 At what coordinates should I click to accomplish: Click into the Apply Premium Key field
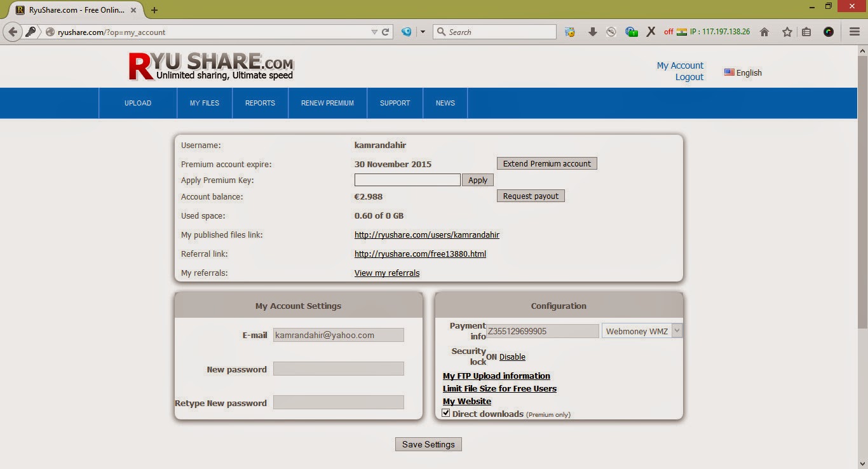[x=407, y=180]
